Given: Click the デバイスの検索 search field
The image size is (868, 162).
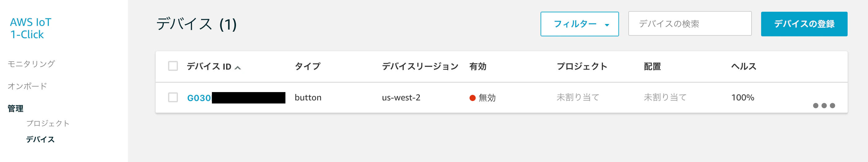Looking at the screenshot, I should pos(690,23).
